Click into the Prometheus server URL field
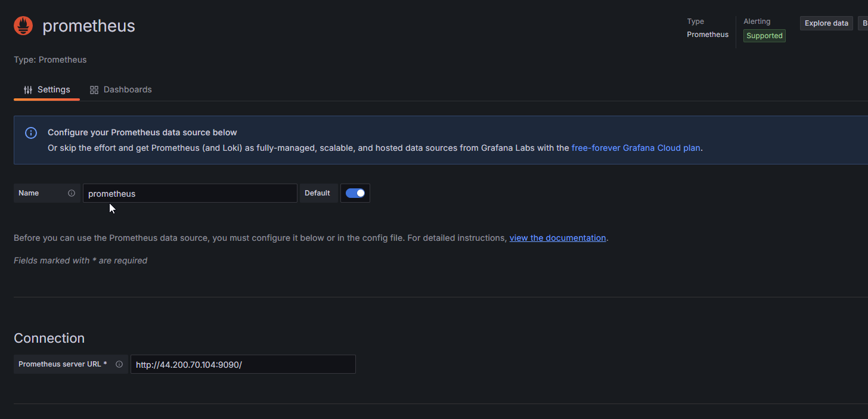 click(243, 364)
